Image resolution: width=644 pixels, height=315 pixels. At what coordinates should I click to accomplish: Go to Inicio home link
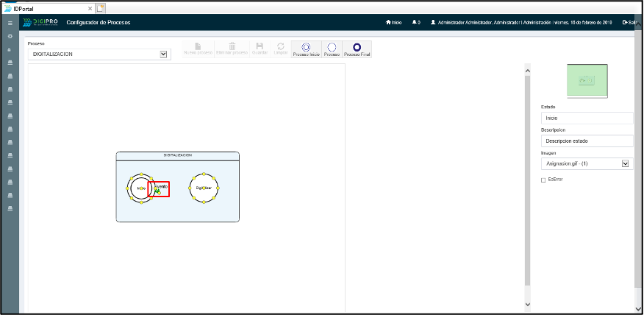(394, 23)
